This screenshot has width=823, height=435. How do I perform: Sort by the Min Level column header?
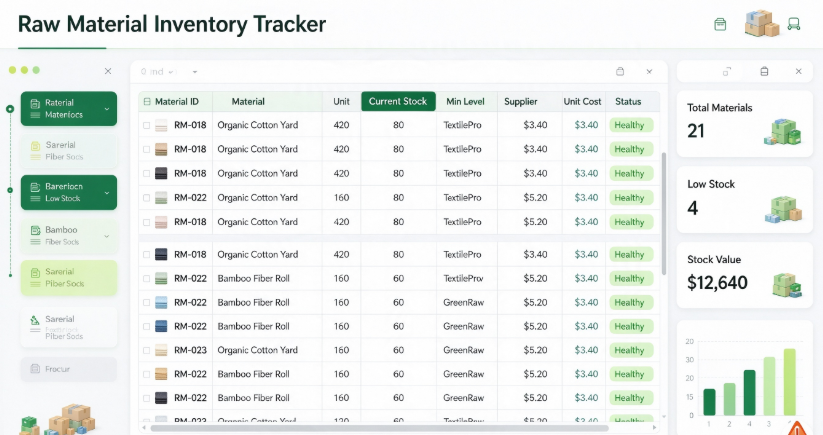click(x=465, y=101)
